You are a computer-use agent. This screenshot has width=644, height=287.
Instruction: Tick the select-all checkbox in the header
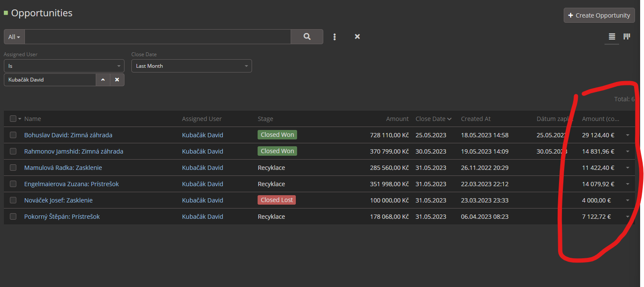(13, 119)
